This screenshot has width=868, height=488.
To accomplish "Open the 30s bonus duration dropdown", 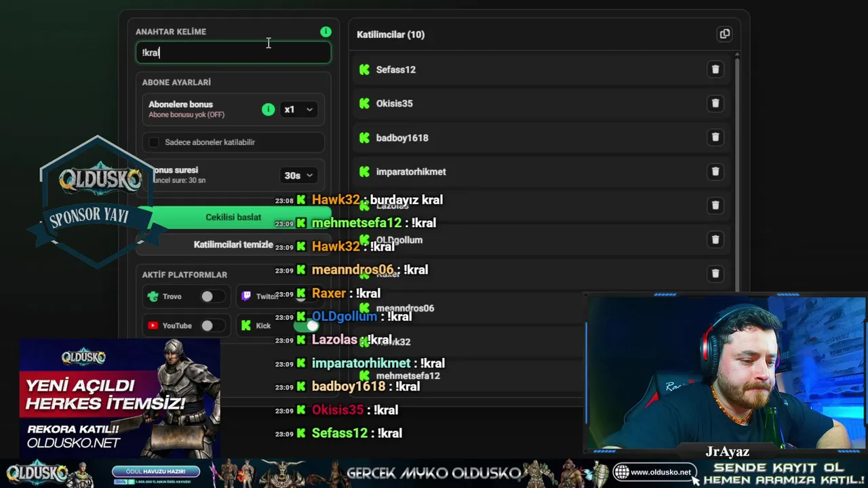I will 298,176.
